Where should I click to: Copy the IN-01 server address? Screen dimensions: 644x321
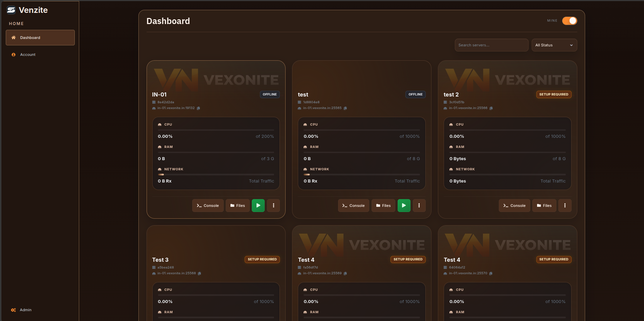pos(198,108)
